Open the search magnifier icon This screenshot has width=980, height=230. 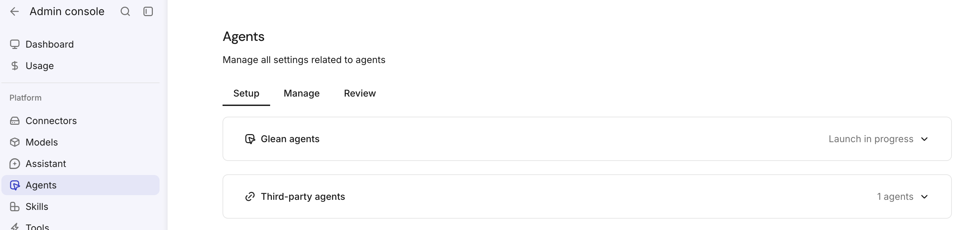click(x=125, y=11)
